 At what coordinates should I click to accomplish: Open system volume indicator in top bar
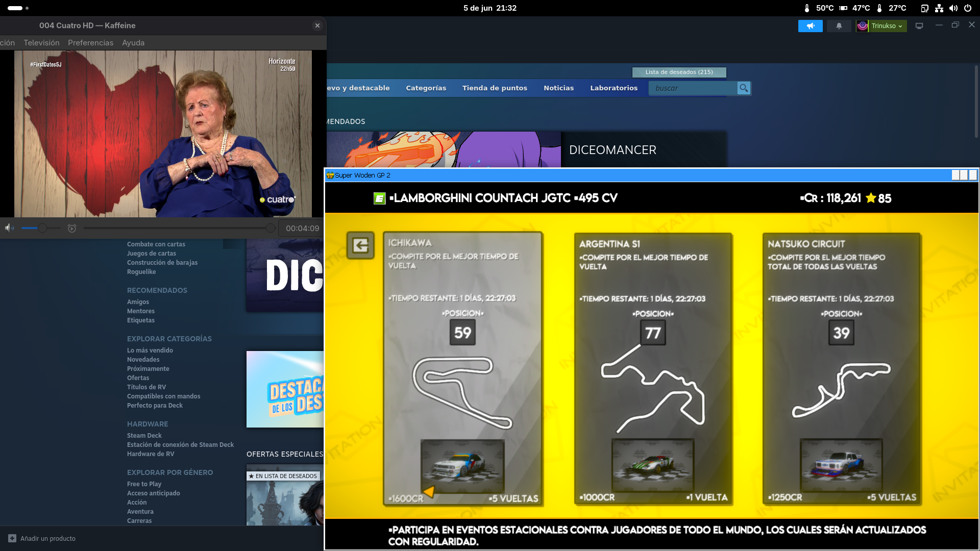[953, 8]
